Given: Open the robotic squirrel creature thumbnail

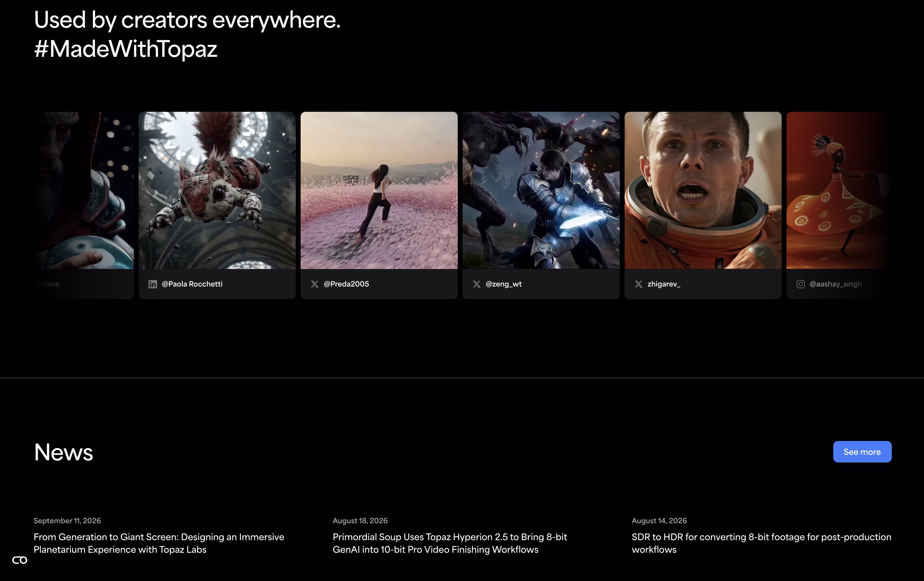Looking at the screenshot, I should (217, 190).
